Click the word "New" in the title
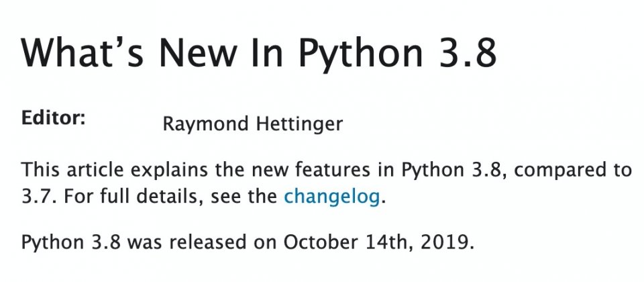 pyautogui.click(x=199, y=52)
